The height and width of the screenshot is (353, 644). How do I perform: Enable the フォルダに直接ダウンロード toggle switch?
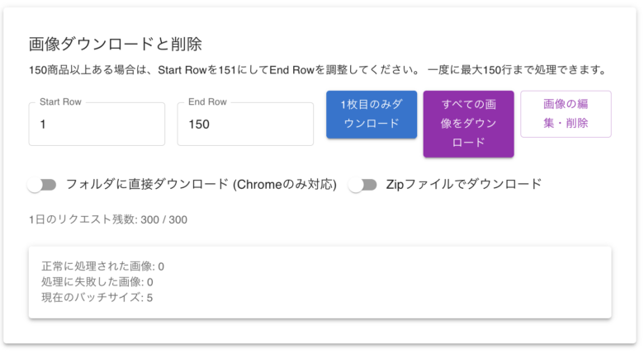coord(41,185)
